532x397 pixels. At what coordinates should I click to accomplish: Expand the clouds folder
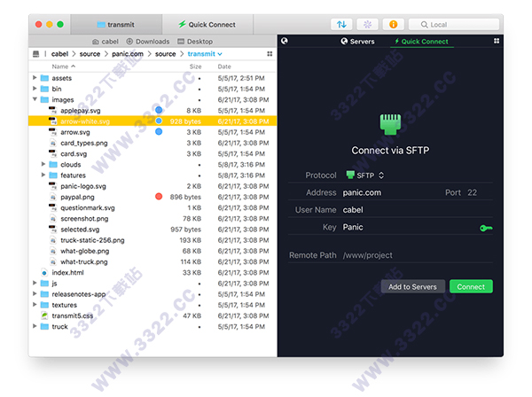pos(43,164)
